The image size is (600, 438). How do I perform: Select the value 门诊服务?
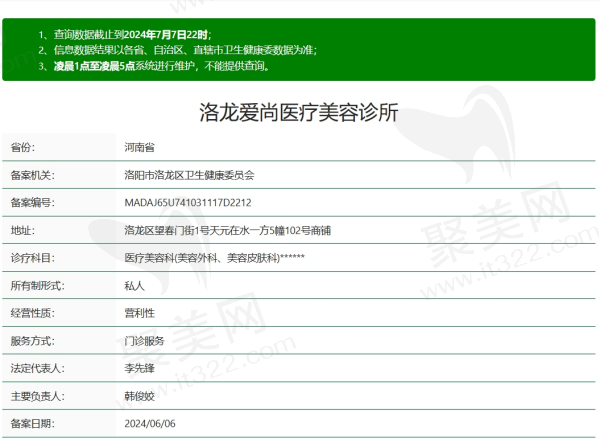point(144,341)
